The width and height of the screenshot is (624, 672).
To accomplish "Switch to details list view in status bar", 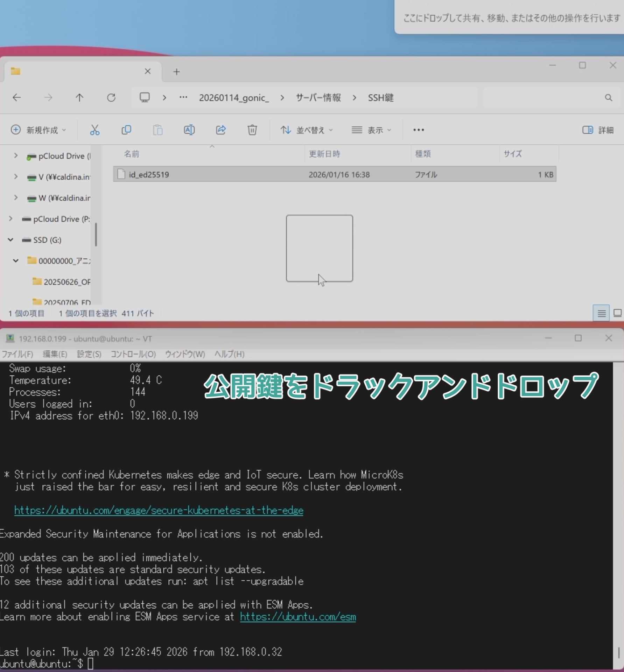I will [x=601, y=313].
